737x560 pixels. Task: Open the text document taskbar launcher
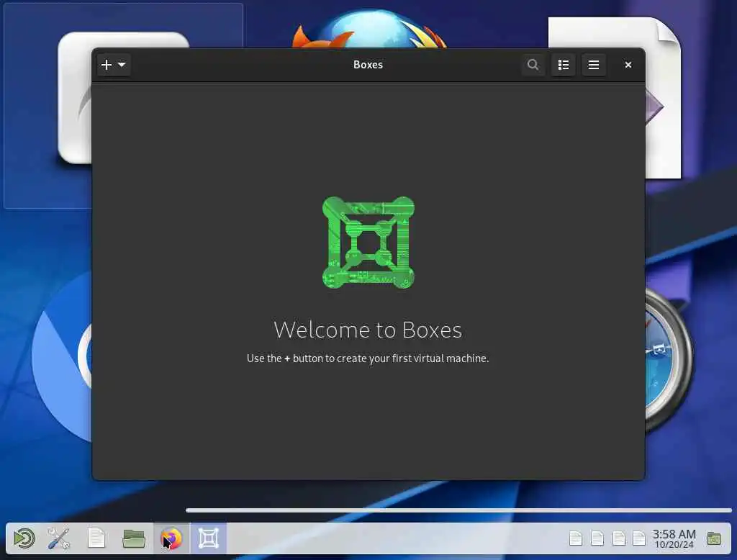[x=96, y=538]
